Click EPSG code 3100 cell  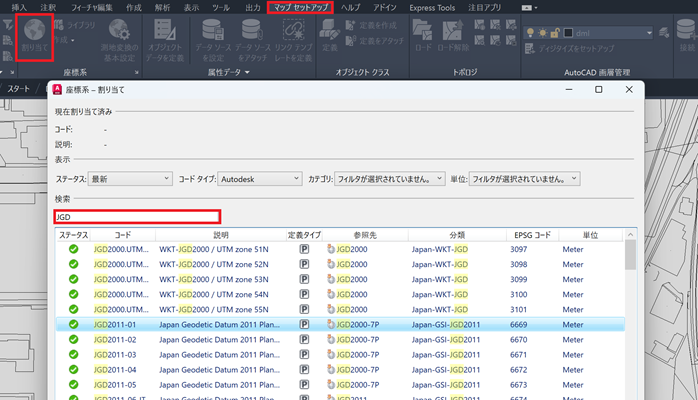point(519,294)
